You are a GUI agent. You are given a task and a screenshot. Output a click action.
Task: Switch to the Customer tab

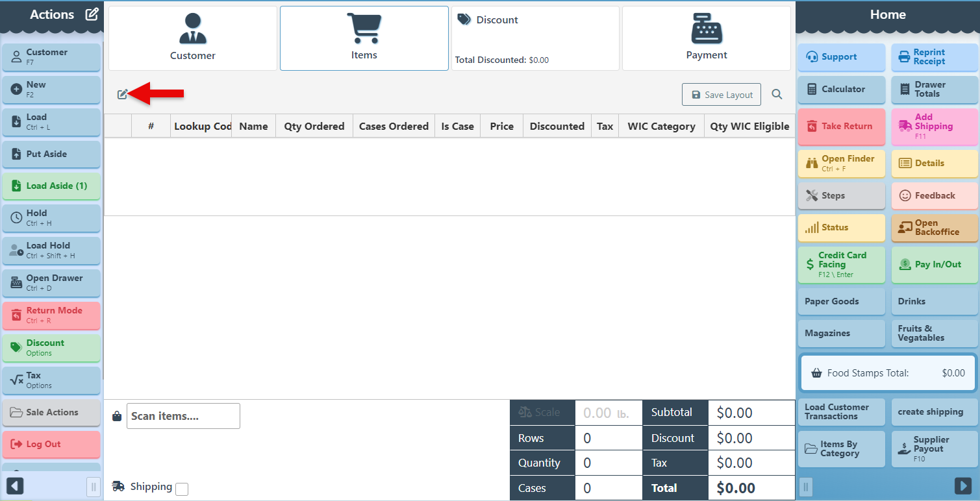(193, 38)
